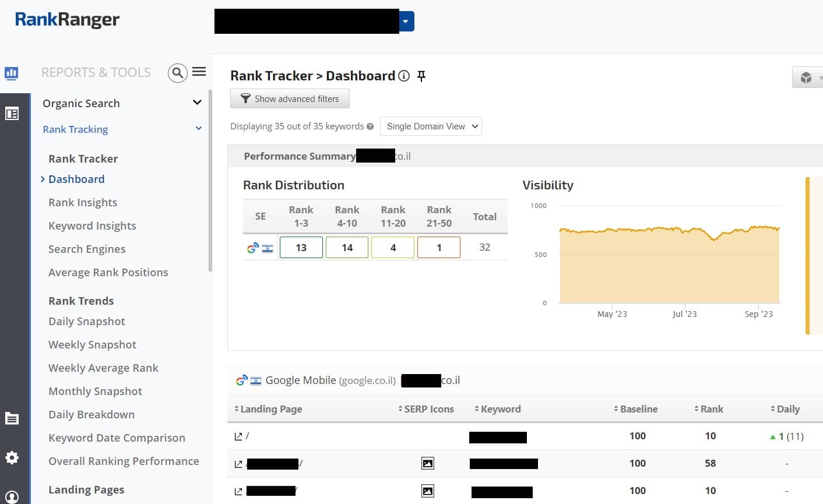The width and height of the screenshot is (823, 504).
Task: Open Rank Insights in sidebar
Action: 83,202
